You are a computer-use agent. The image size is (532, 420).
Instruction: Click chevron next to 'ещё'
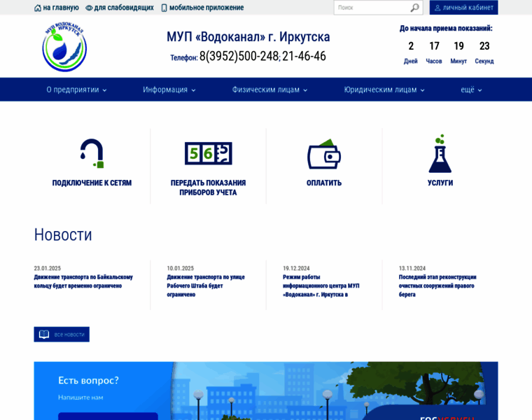pyautogui.click(x=479, y=90)
